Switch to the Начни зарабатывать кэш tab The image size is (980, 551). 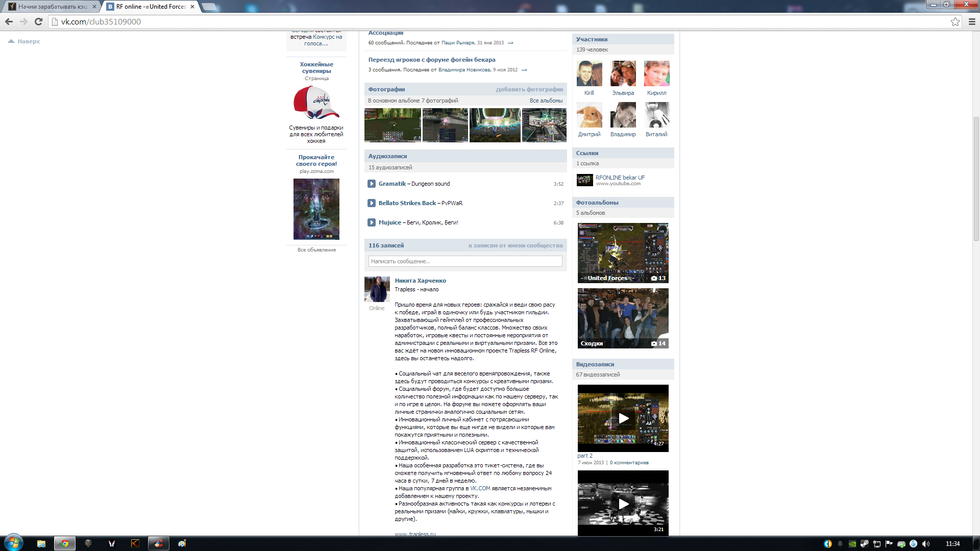(x=51, y=7)
